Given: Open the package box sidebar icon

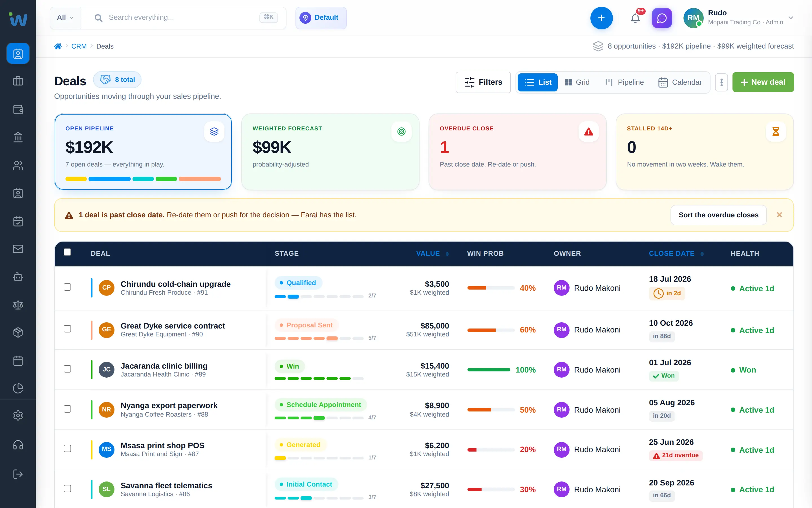Looking at the screenshot, I should pos(18,332).
